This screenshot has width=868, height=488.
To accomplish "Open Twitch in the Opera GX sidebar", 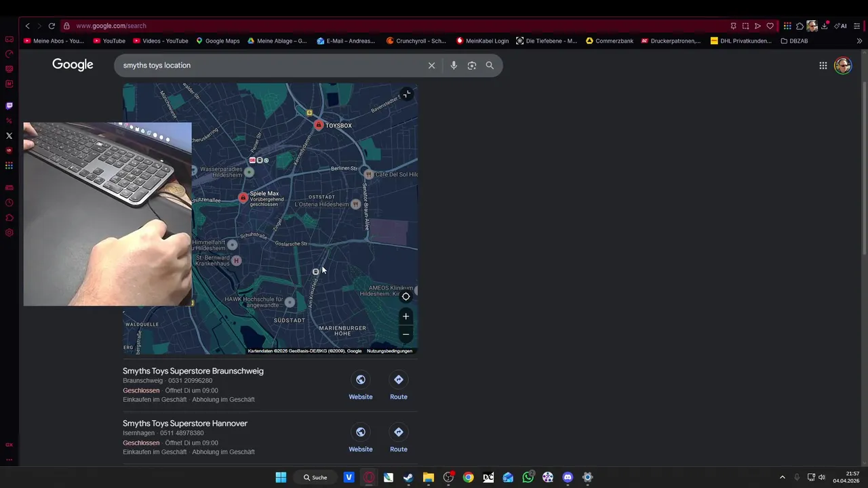I will click(9, 106).
